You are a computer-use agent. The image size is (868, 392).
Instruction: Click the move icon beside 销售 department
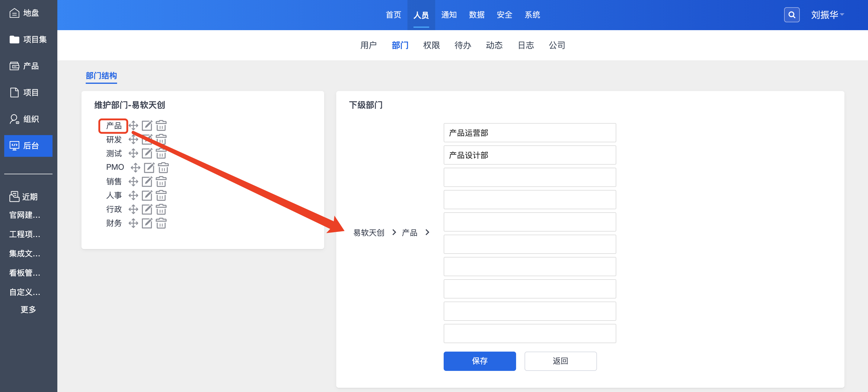click(133, 182)
